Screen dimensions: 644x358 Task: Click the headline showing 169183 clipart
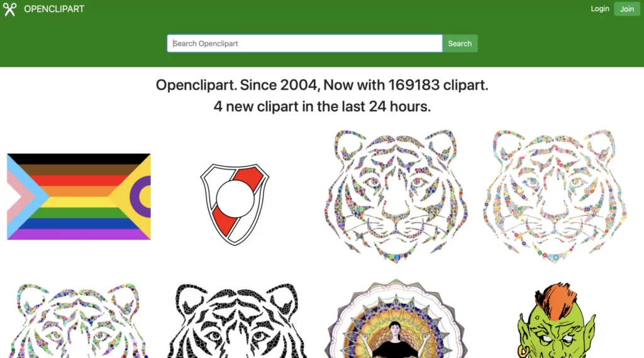(322, 85)
